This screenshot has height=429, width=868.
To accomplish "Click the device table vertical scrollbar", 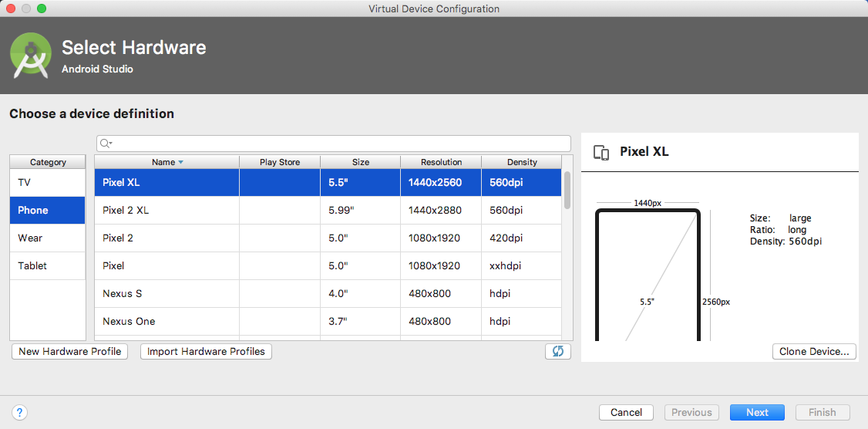I will [x=567, y=190].
